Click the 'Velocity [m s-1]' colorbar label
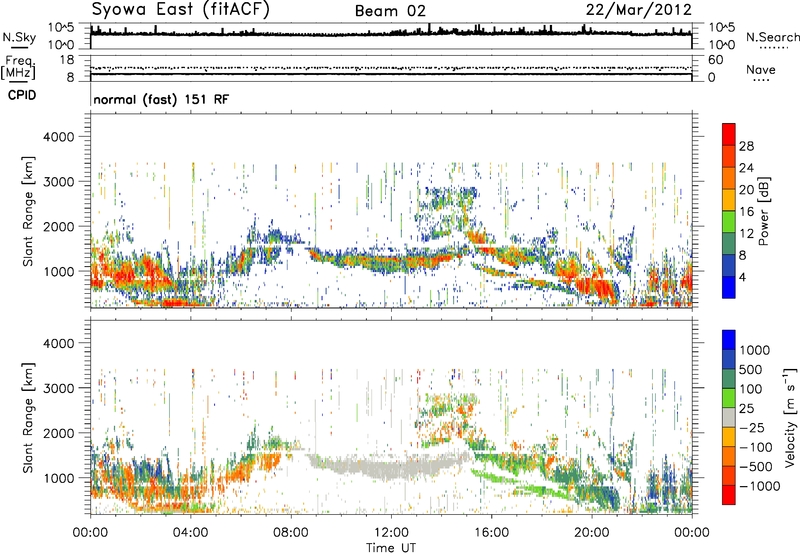Viewport: 800px width, 554px height. (790, 417)
